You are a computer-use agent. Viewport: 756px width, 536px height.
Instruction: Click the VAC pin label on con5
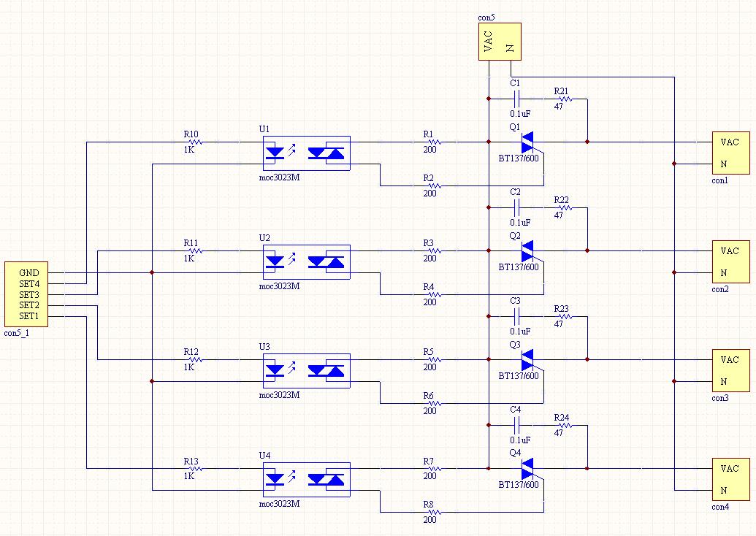pyautogui.click(x=489, y=42)
